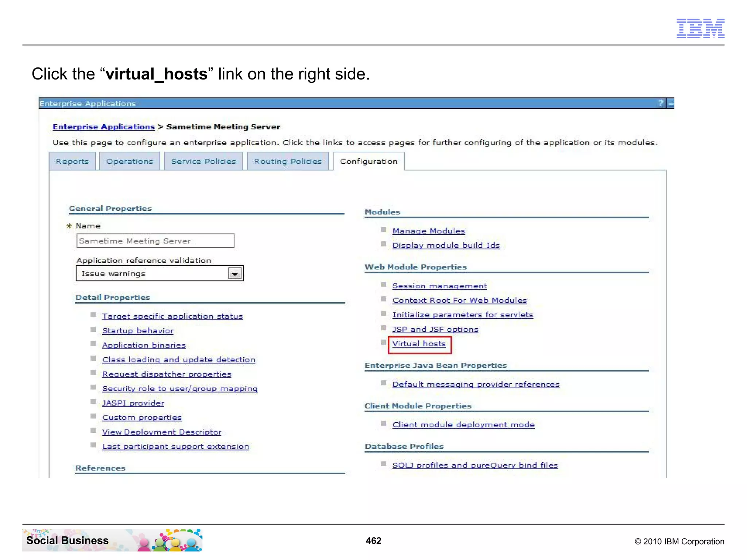Open the Manage Modules link
Screen dimensions: 747x560
(x=429, y=231)
